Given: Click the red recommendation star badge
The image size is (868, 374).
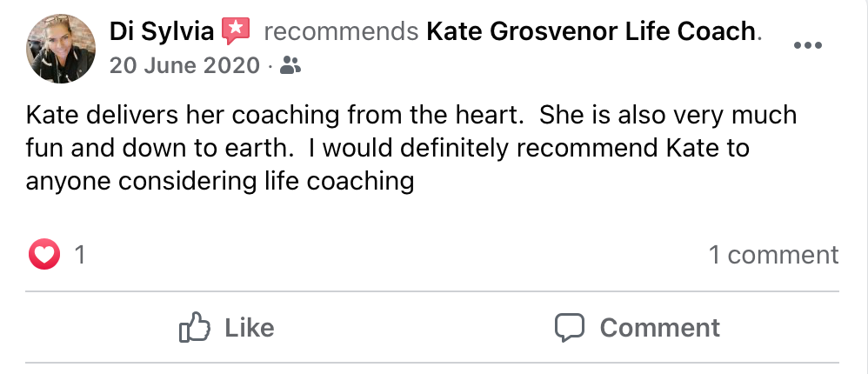Looking at the screenshot, I should [236, 32].
